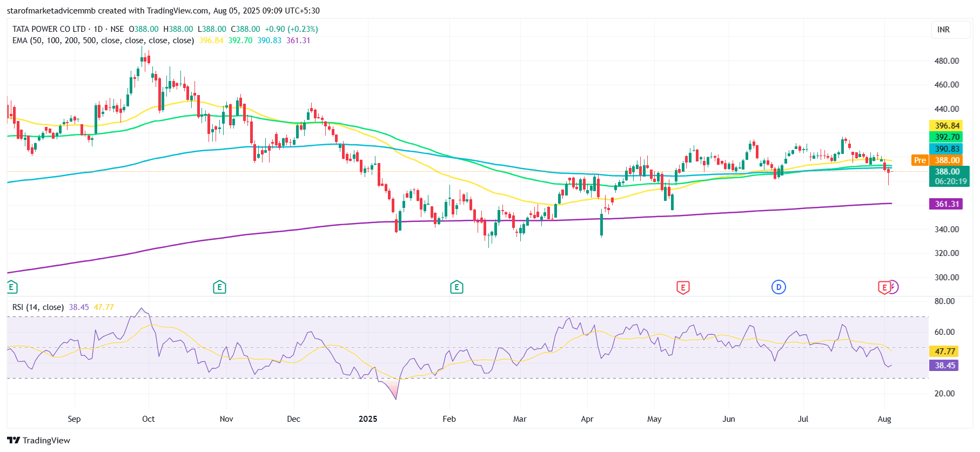
Task: Click the 80.00 RSI scale label
Action: tap(944, 301)
